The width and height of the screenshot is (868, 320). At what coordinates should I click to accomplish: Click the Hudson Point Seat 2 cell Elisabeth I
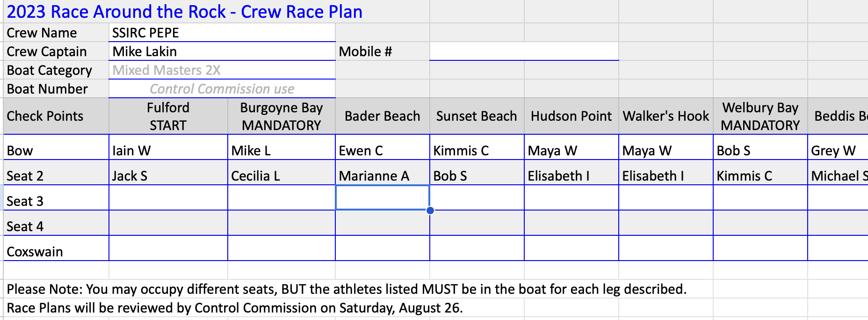pos(571,173)
